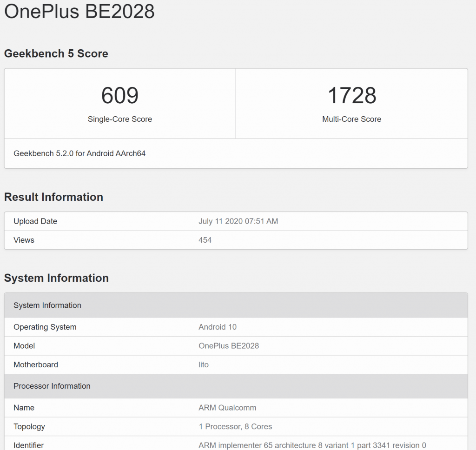Select Geekbench 5.2.0 for Android AArch64 text
The image size is (476, 450).
pyautogui.click(x=79, y=153)
